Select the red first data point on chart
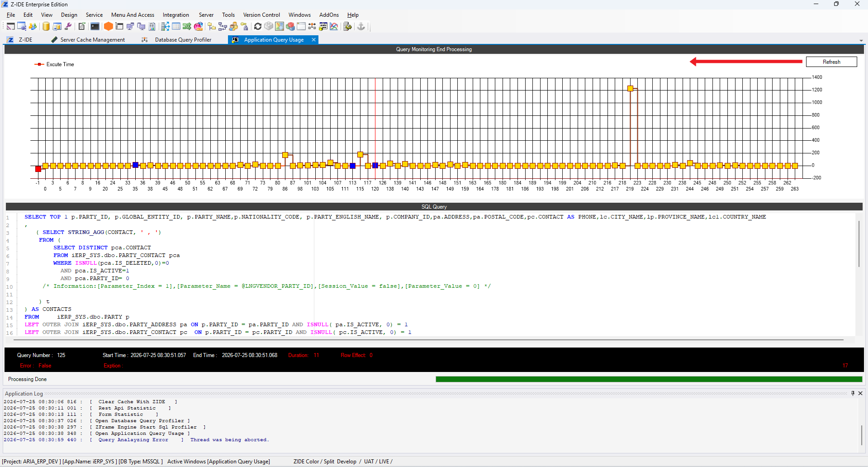 pyautogui.click(x=38, y=169)
